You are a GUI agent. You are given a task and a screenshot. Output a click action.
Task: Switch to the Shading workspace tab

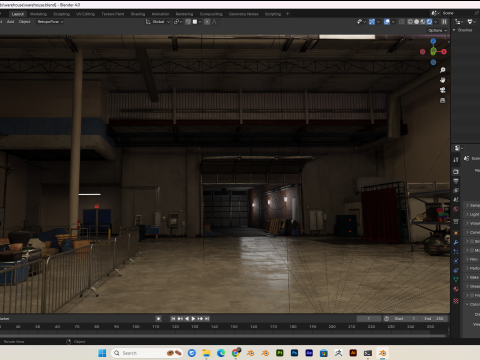(x=138, y=14)
